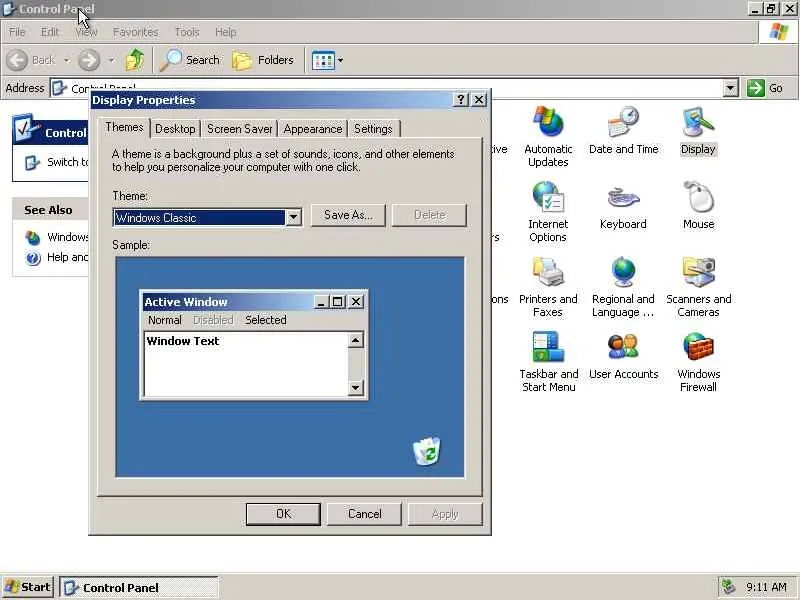
Task: Click the Search magnifier in the toolbar
Action: click(171, 60)
